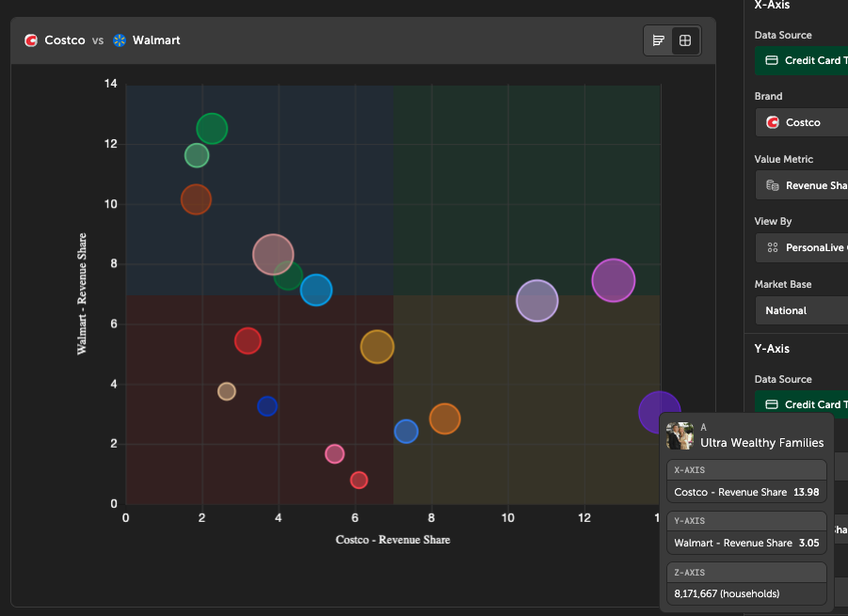Click the Costco logo in chart header
848x616 pixels.
(31, 40)
